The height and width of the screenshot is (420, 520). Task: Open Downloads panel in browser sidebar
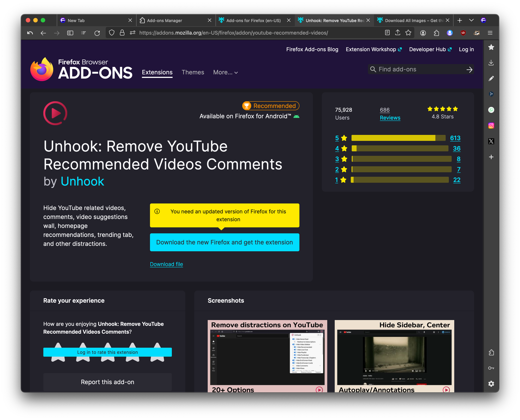pyautogui.click(x=491, y=63)
